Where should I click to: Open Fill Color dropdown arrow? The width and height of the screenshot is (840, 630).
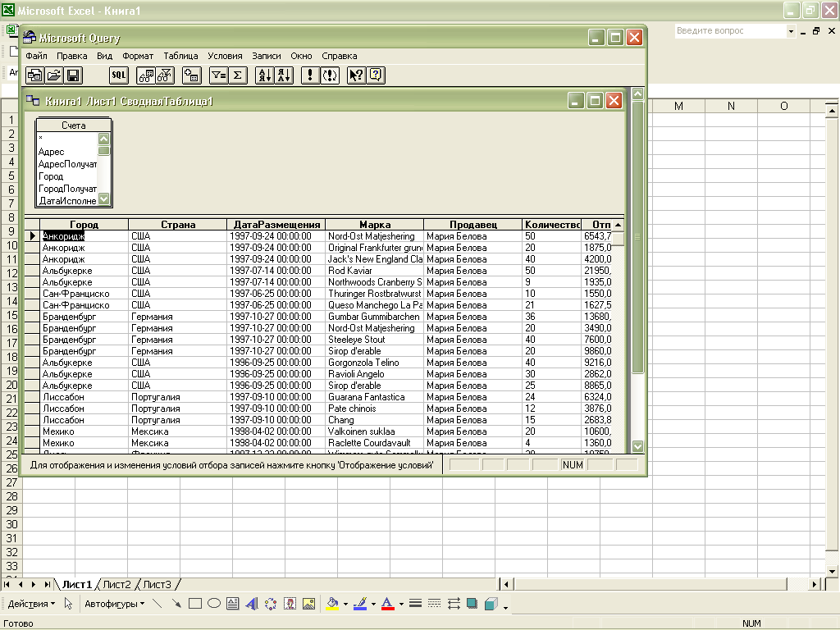click(345, 605)
